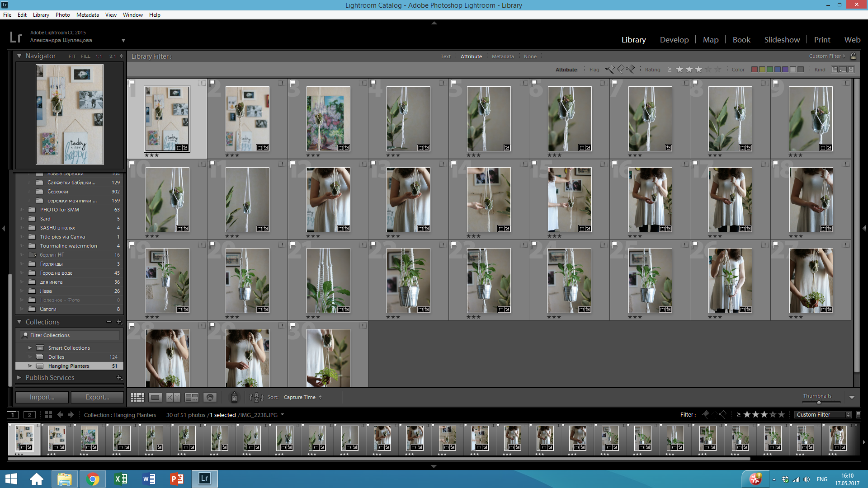Go forward with filmstrip right arrow
Screen dimensions: 868x488
click(x=71, y=415)
